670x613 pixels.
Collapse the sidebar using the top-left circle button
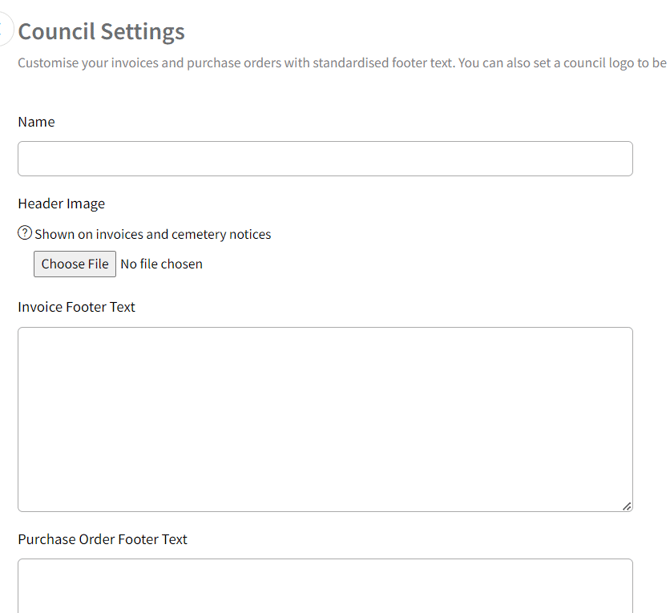3,30
